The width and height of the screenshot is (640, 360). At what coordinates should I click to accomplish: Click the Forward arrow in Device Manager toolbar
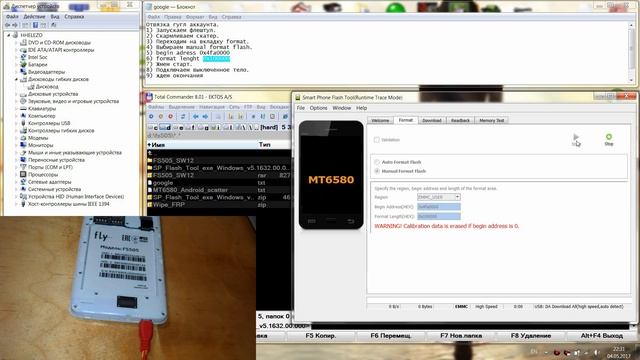15,25
